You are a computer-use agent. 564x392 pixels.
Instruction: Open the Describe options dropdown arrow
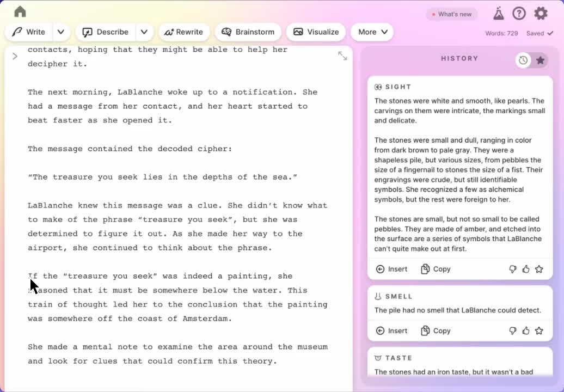pyautogui.click(x=144, y=32)
